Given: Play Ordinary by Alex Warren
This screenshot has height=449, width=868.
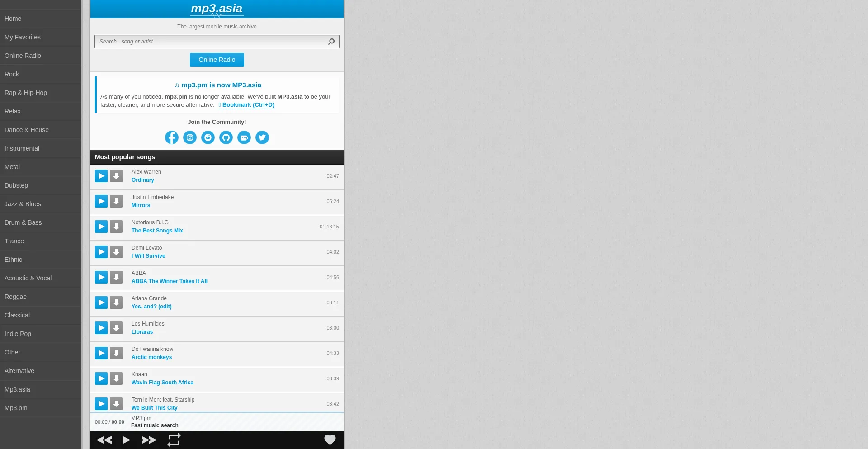Looking at the screenshot, I should tap(101, 176).
